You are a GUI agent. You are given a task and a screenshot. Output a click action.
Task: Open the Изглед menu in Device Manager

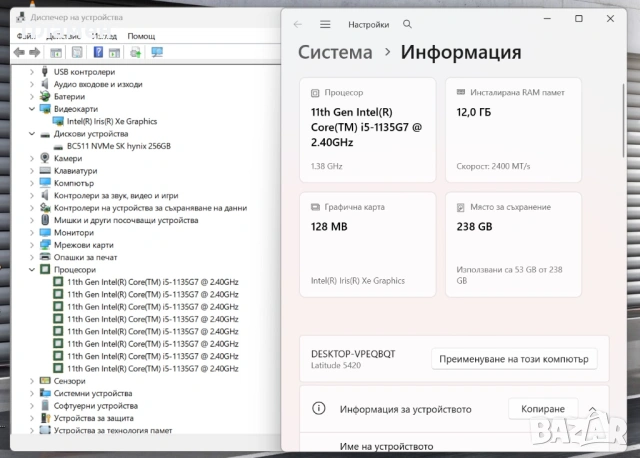(104, 36)
